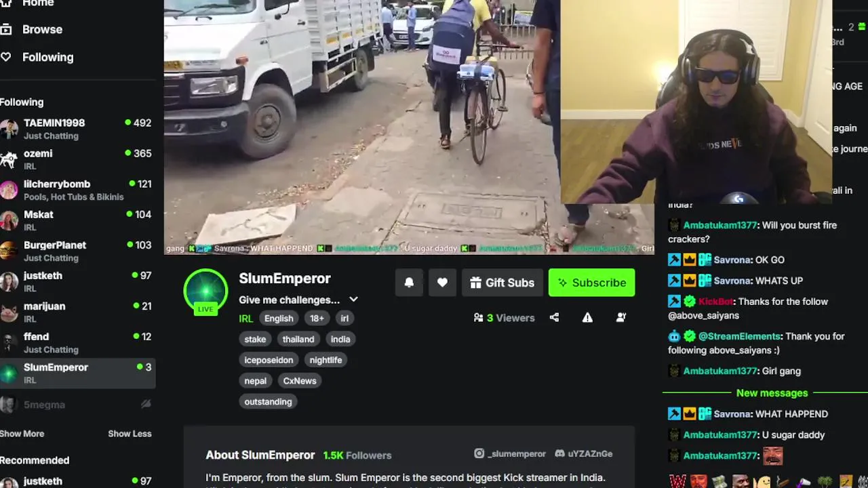Click Show Less in following list
868x488 pixels.
(130, 433)
